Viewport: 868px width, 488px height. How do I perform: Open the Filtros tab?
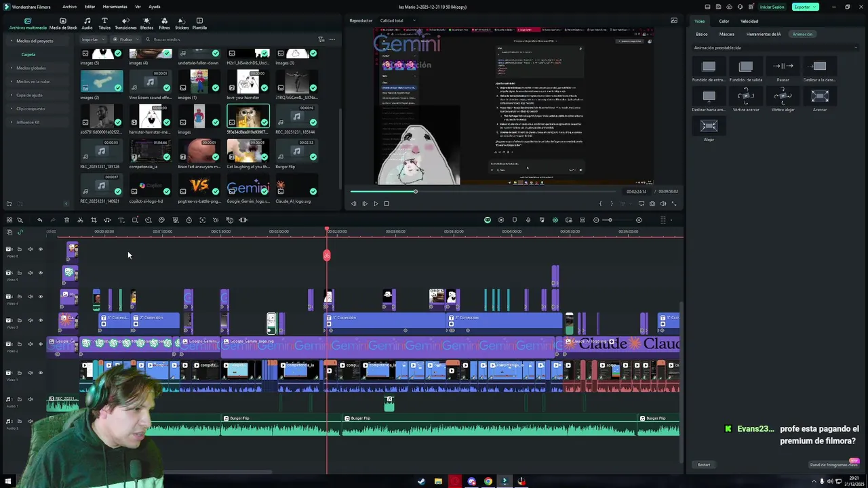click(x=164, y=24)
